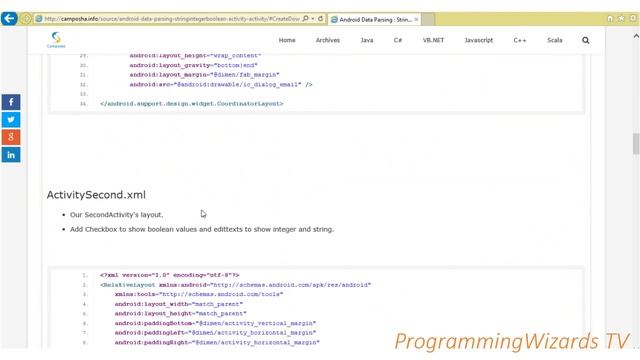Click the ActivitySecond.xml heading

(96, 195)
